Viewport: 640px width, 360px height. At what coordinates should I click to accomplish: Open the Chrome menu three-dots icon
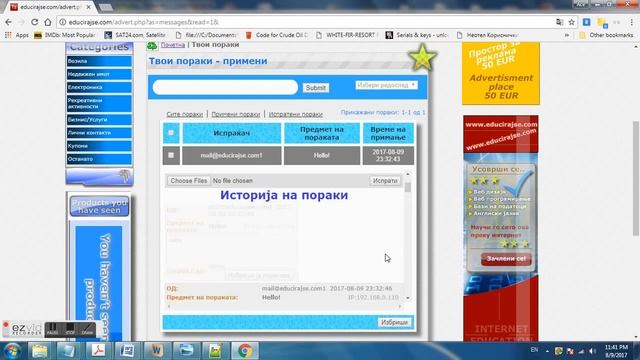[x=631, y=22]
